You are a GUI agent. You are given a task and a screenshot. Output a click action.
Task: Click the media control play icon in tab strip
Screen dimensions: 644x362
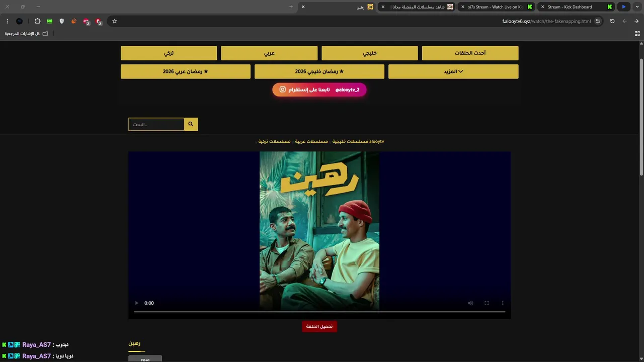click(623, 7)
